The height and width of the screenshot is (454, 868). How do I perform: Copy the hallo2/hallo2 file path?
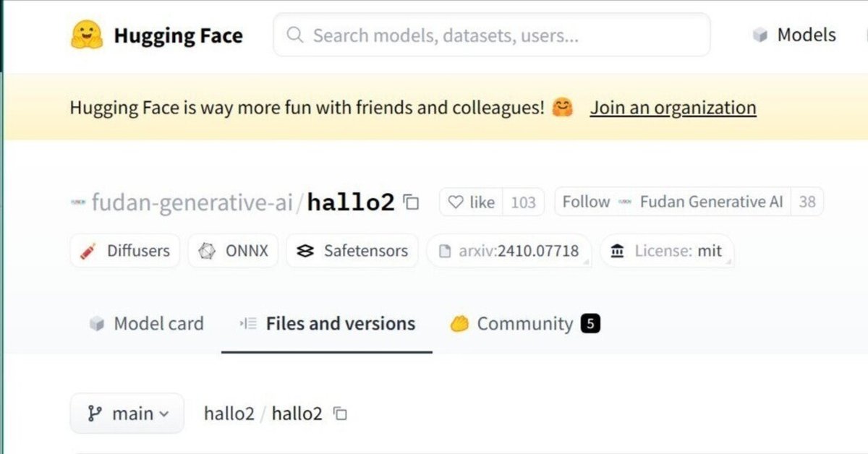340,414
